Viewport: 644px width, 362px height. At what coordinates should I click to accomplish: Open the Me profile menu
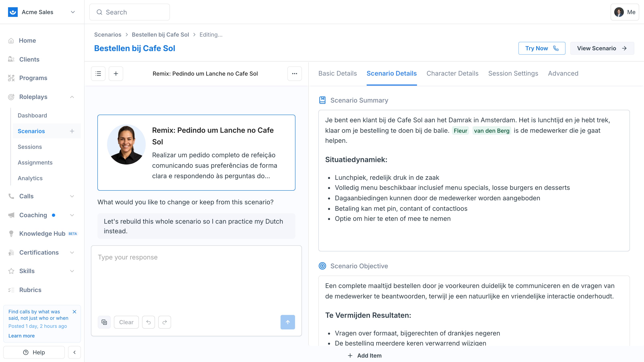click(624, 12)
